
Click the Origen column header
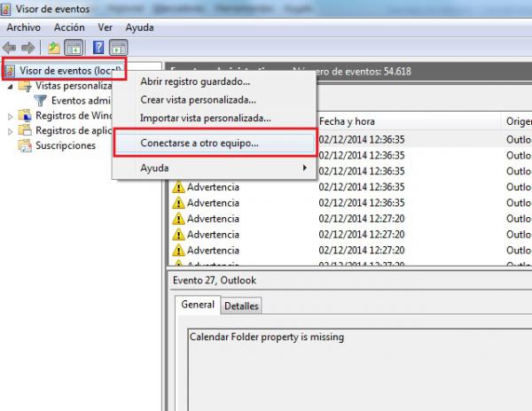pyautogui.click(x=517, y=121)
